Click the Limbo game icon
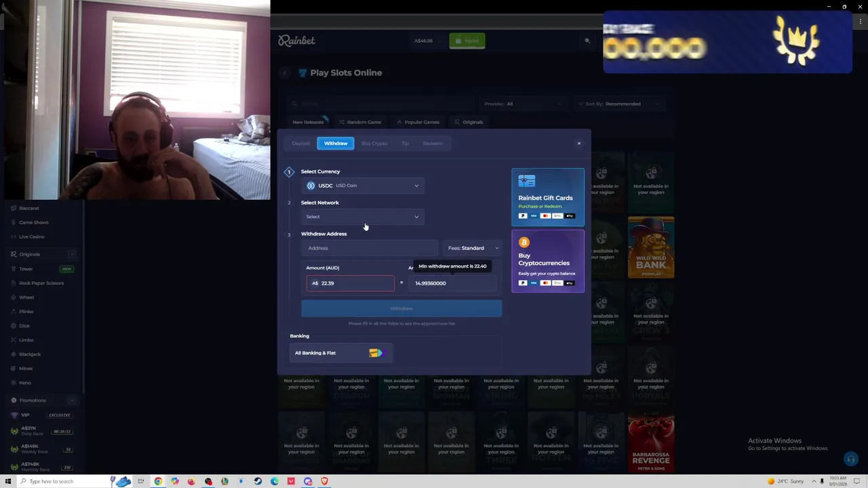This screenshot has width=868, height=488. click(x=14, y=340)
